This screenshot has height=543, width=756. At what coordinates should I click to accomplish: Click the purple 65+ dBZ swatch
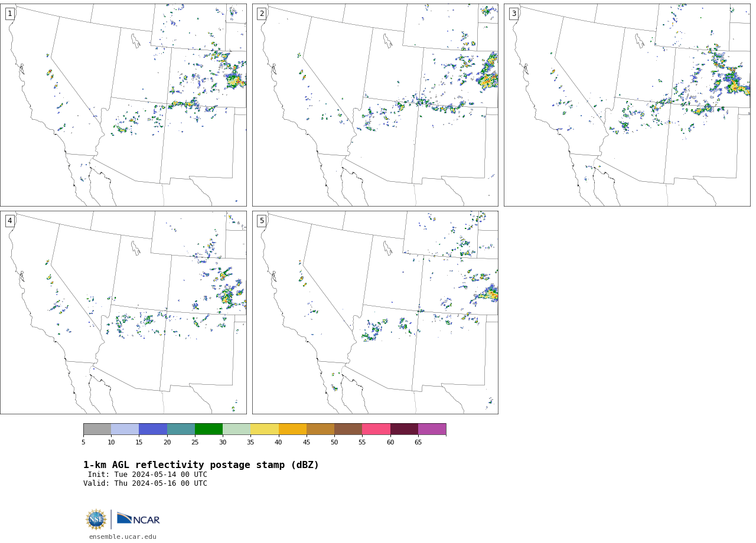pos(432,429)
